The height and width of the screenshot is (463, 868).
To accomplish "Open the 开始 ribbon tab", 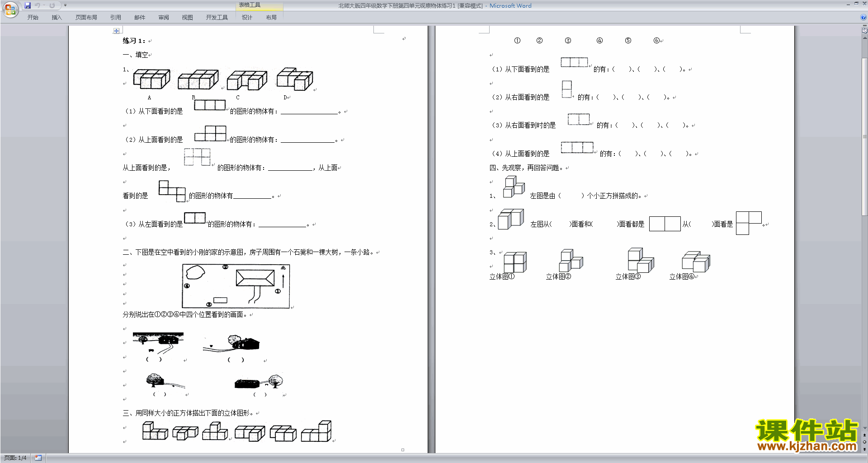I will coord(33,18).
